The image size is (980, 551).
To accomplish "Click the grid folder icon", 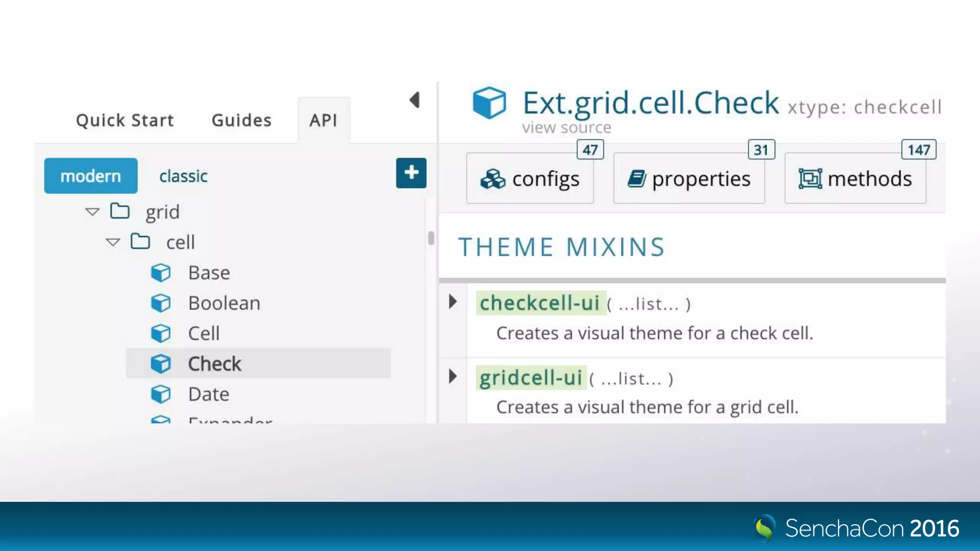I will pos(120,211).
